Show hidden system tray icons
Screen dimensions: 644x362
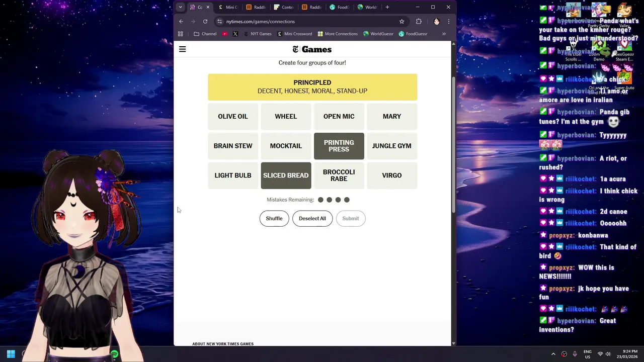coord(553,354)
